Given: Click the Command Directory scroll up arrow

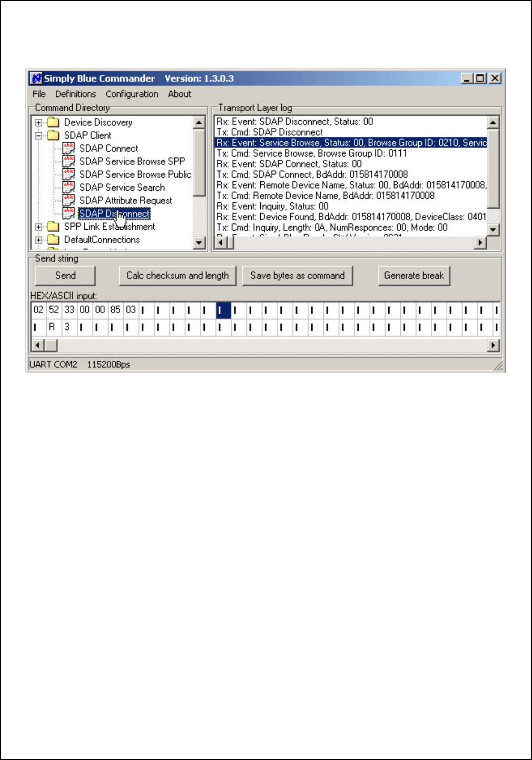Looking at the screenshot, I should pyautogui.click(x=199, y=123).
